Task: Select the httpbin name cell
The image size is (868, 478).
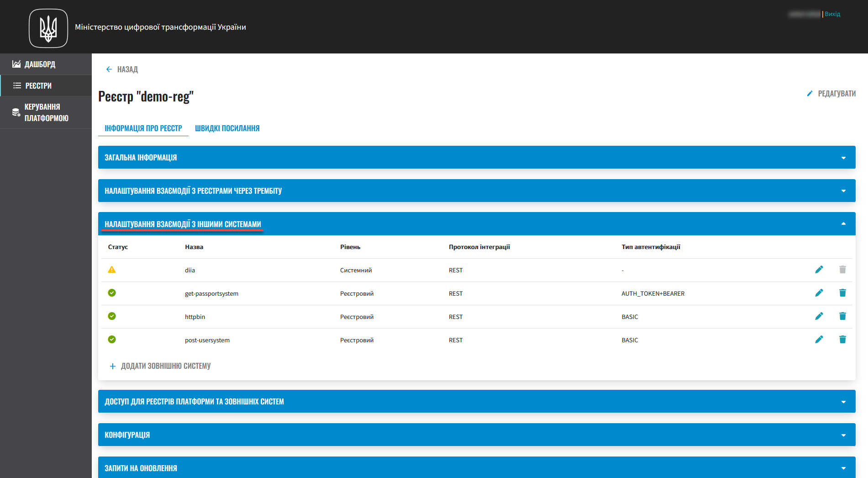Action: tap(195, 317)
